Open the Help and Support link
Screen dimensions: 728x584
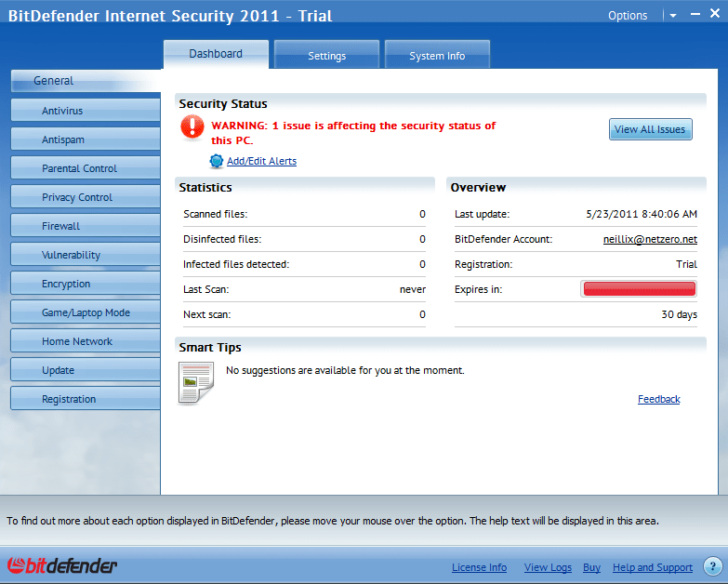pyautogui.click(x=653, y=567)
